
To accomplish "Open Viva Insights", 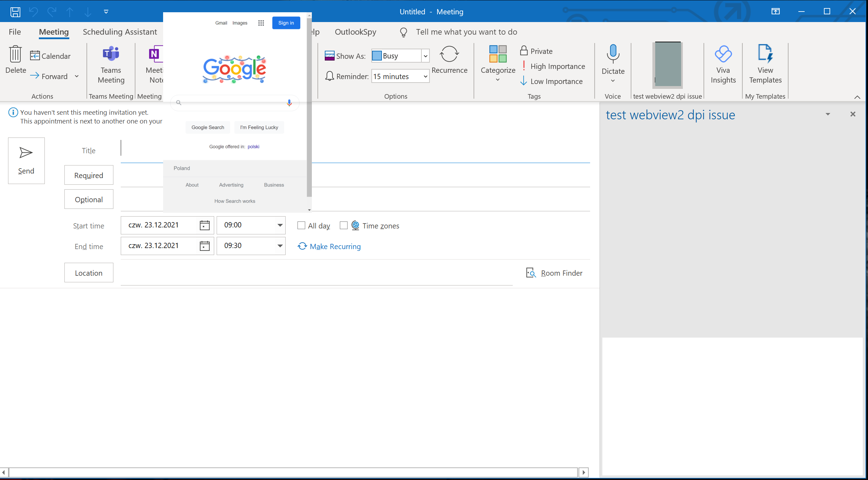I will pos(723,65).
